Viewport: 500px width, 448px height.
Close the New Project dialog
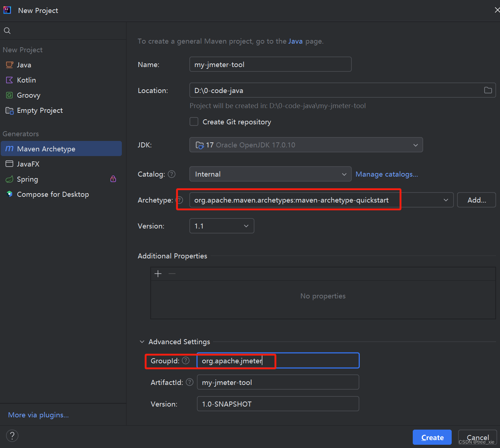[497, 10]
